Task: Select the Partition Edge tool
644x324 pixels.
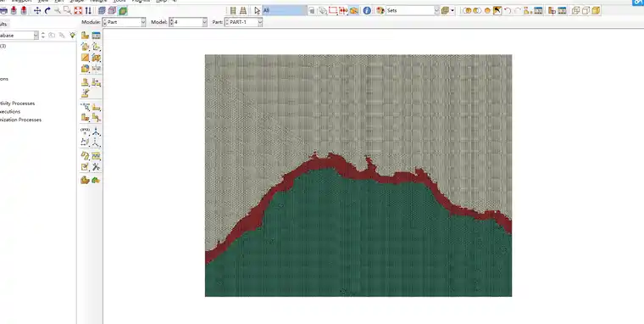Action: pos(85,107)
